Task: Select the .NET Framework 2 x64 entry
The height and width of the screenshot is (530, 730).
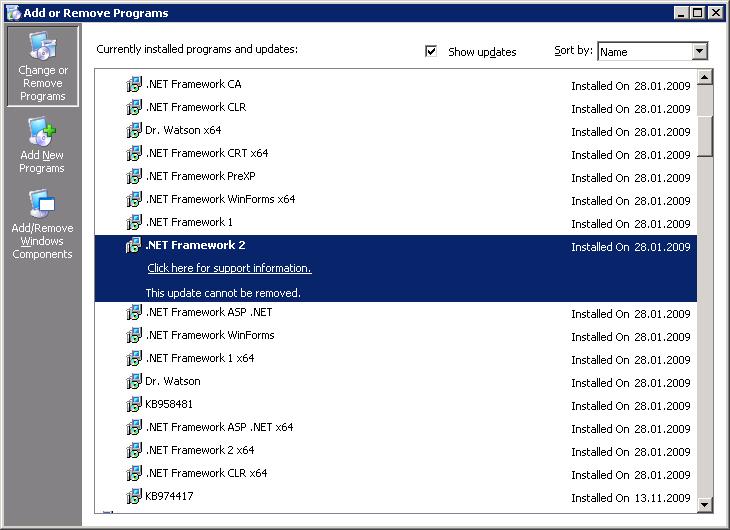Action: click(x=396, y=450)
